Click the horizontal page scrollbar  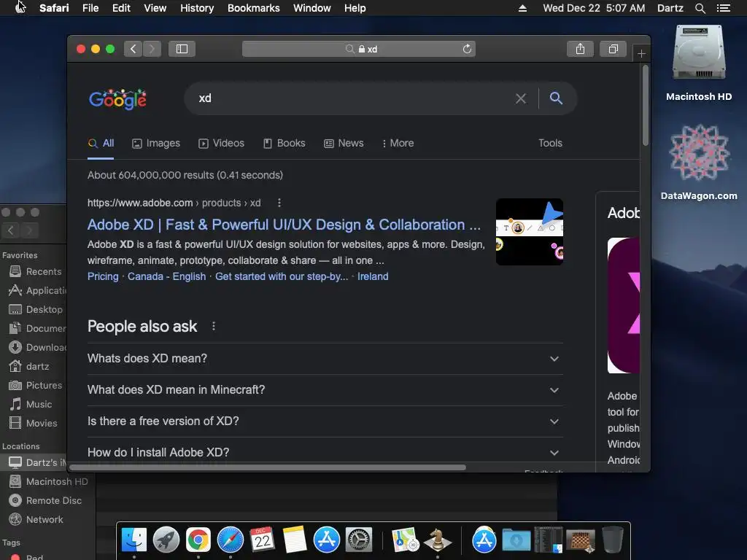[x=268, y=467]
